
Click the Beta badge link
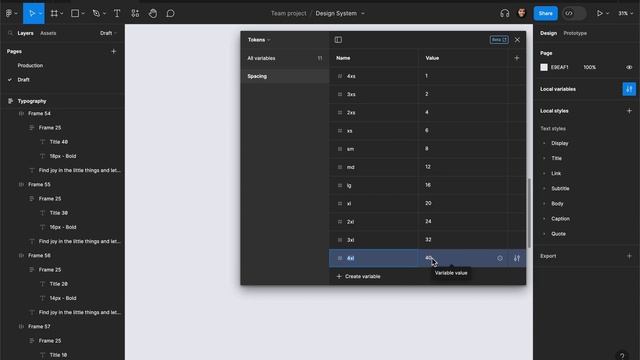(499, 40)
